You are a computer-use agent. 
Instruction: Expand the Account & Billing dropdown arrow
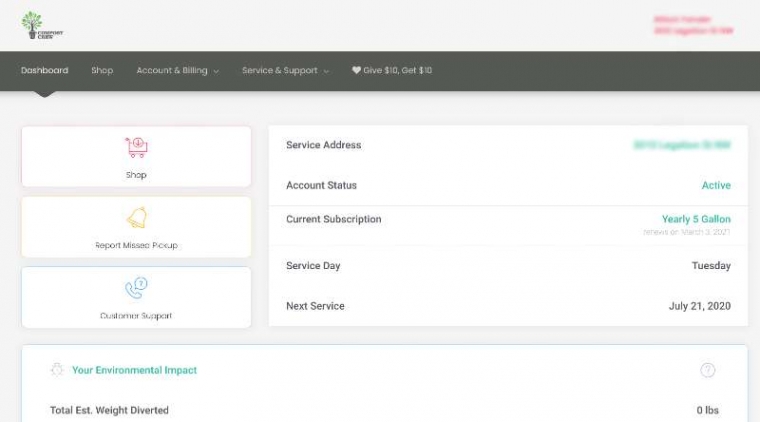216,71
